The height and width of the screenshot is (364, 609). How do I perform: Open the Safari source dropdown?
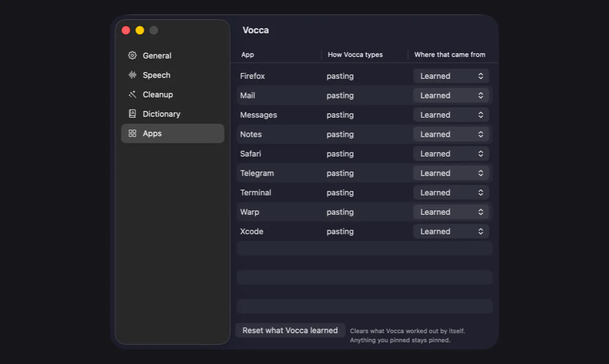[x=451, y=154]
